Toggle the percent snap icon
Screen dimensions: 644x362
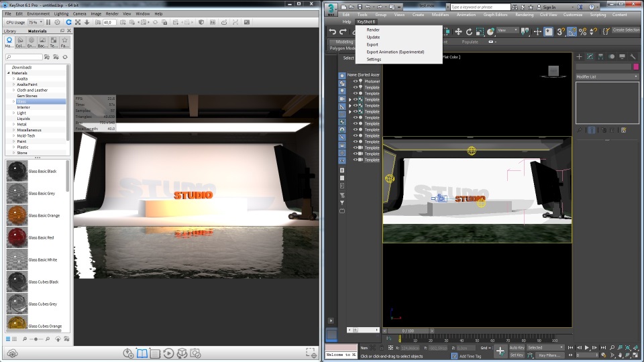(582, 32)
